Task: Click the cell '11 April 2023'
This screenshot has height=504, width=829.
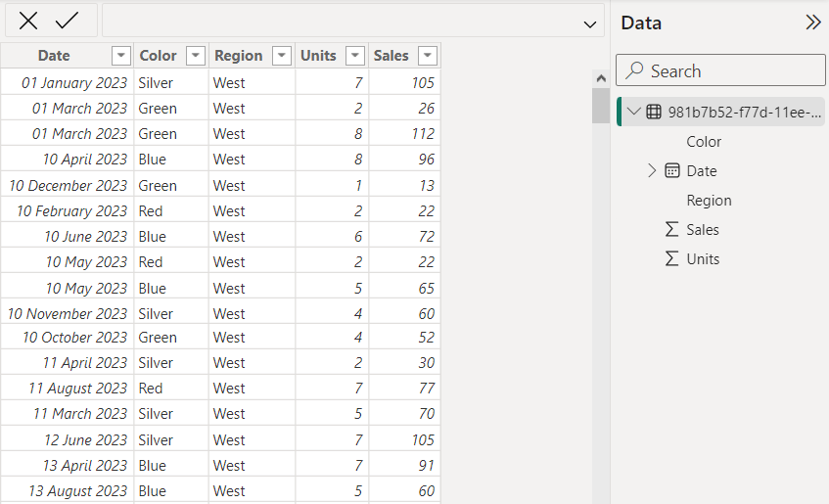Action: tap(68, 362)
